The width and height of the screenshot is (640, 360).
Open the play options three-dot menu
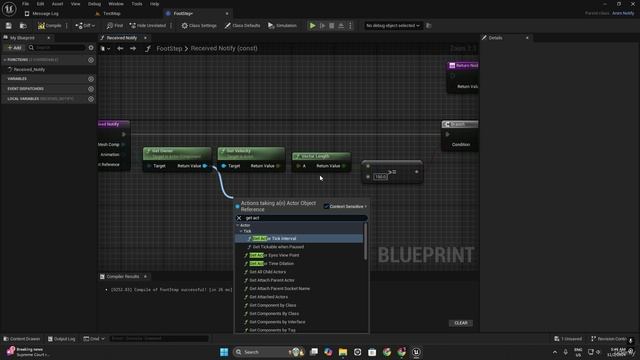(350, 26)
